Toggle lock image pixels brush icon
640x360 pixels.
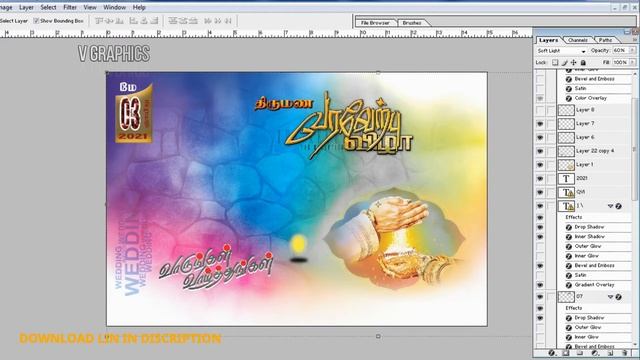click(x=564, y=62)
